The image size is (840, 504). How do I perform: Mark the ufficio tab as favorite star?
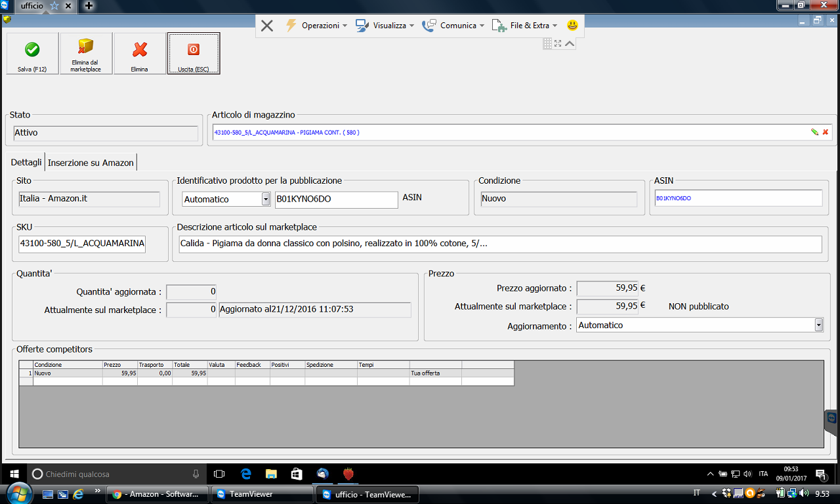[x=54, y=6]
